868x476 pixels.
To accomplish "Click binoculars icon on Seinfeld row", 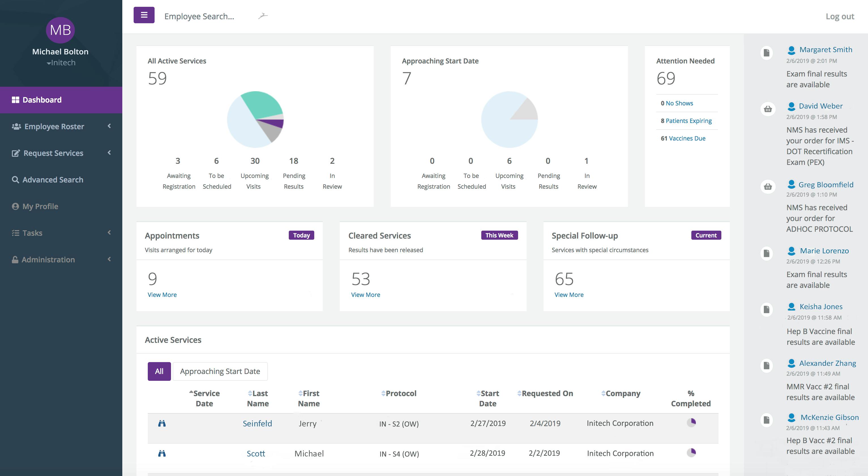I will [x=162, y=423].
